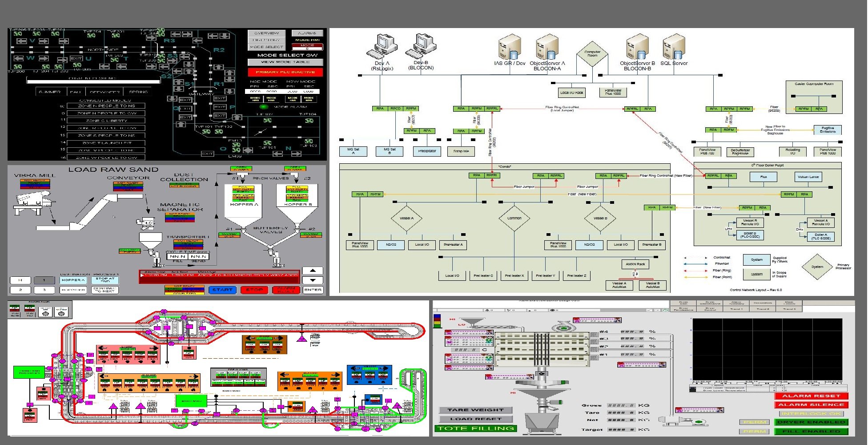Viewport: 868px width, 445px height.
Task: Toggle the Stop At End process option
Action: 105,280
